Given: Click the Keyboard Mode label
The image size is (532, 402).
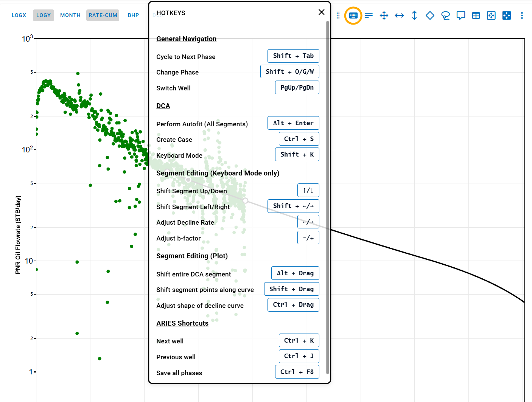Looking at the screenshot, I should coord(179,155).
